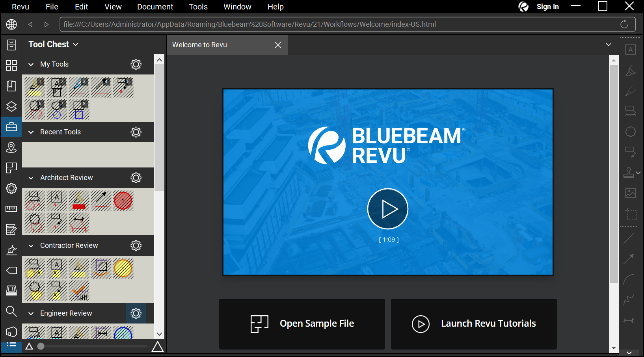The height and width of the screenshot is (357, 644).
Task: Open the View menu
Action: coord(113,7)
